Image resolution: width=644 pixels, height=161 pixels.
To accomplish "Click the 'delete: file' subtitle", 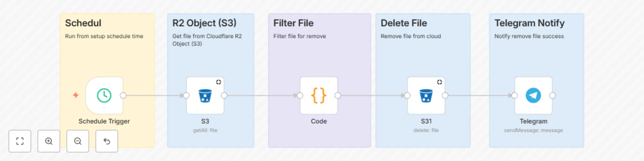I will [426, 130].
